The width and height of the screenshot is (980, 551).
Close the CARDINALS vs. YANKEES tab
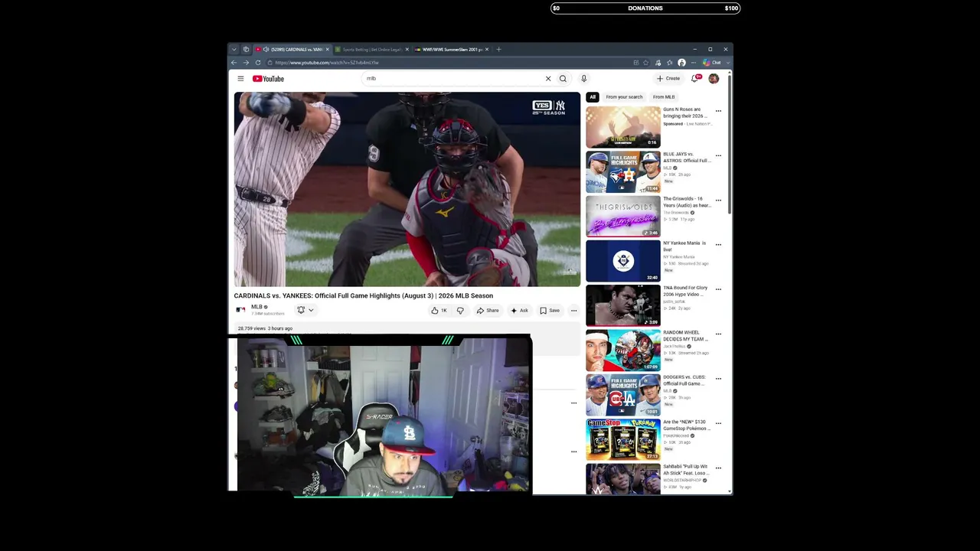327,50
